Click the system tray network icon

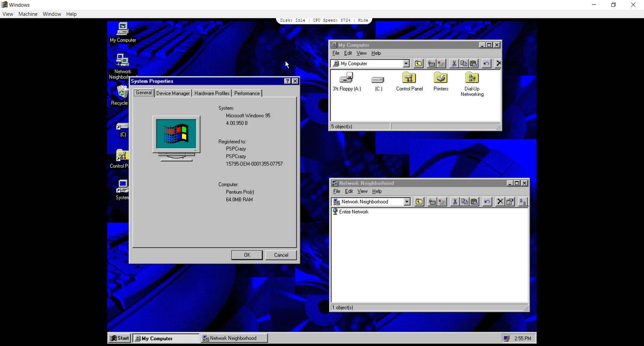[x=506, y=339]
